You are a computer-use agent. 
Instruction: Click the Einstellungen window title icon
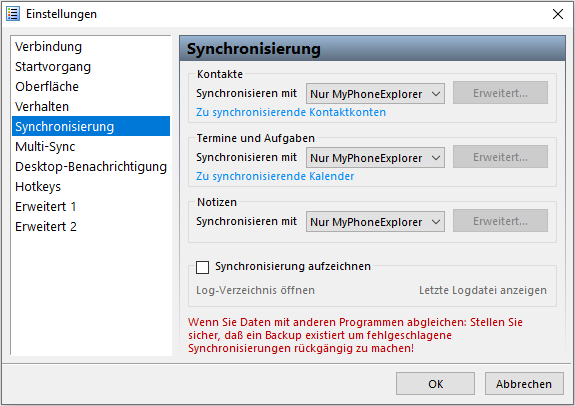(x=13, y=14)
